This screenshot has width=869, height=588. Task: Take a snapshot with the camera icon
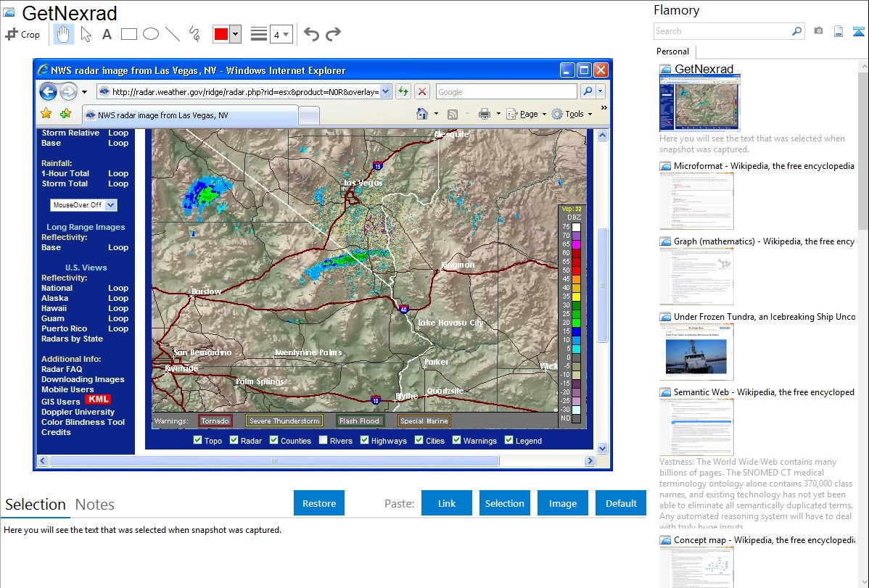click(818, 31)
